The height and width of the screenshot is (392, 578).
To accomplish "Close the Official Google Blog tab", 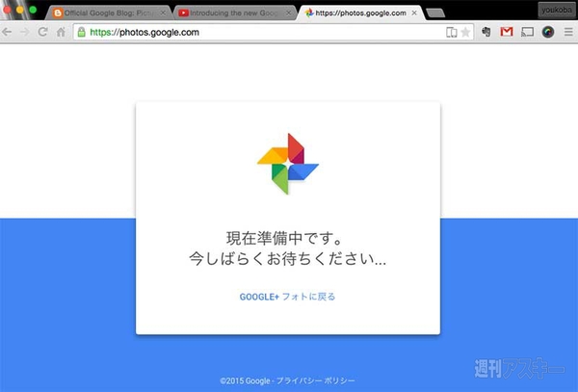I will point(163,13).
